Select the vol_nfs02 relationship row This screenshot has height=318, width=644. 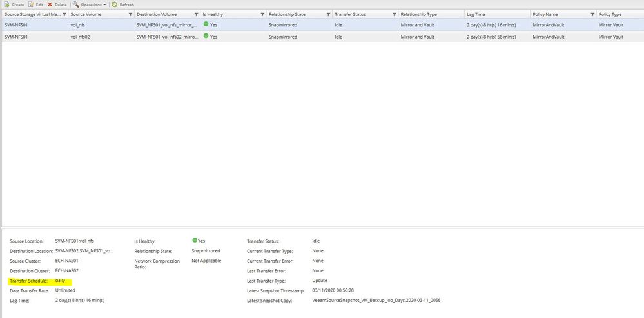pyautogui.click(x=322, y=37)
